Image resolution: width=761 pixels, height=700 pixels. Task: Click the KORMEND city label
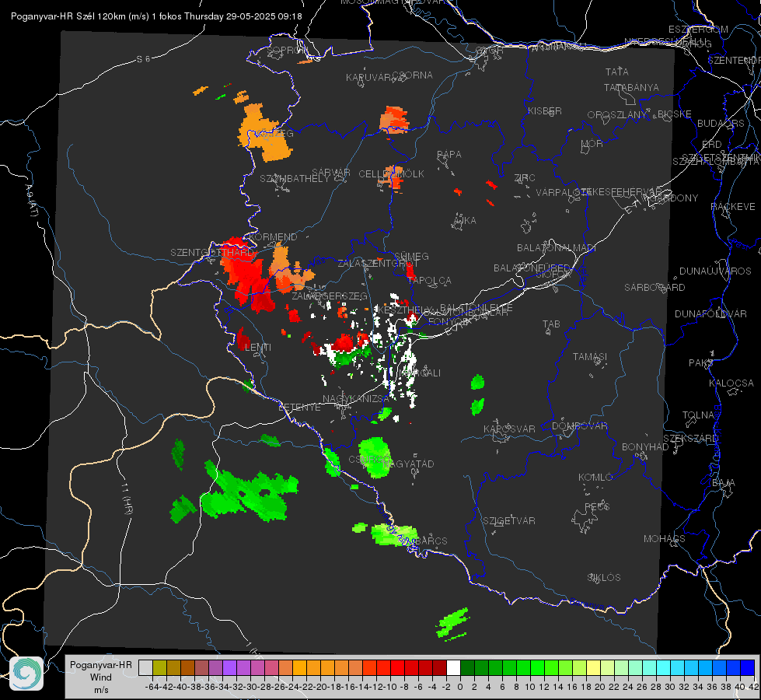[x=272, y=237]
